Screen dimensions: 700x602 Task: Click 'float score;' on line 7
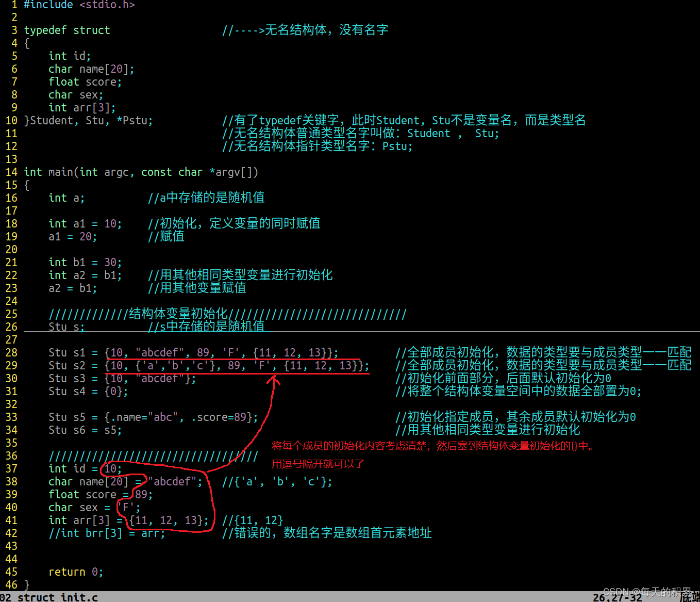(x=85, y=82)
